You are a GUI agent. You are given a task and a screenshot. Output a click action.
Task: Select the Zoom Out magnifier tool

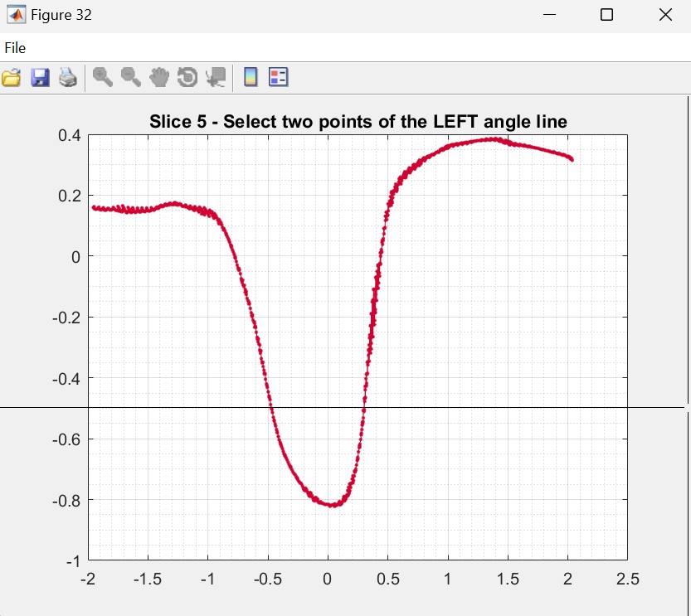click(x=131, y=78)
